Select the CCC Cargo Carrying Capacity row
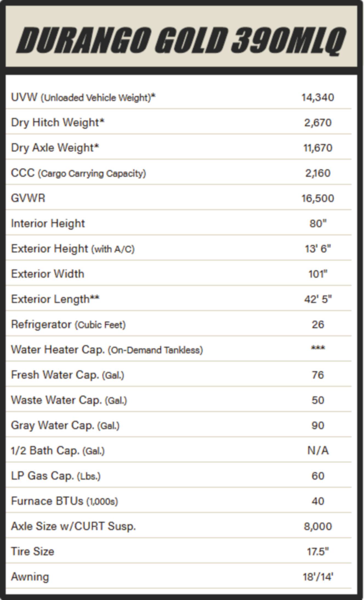This screenshot has width=364, height=600. (x=179, y=173)
